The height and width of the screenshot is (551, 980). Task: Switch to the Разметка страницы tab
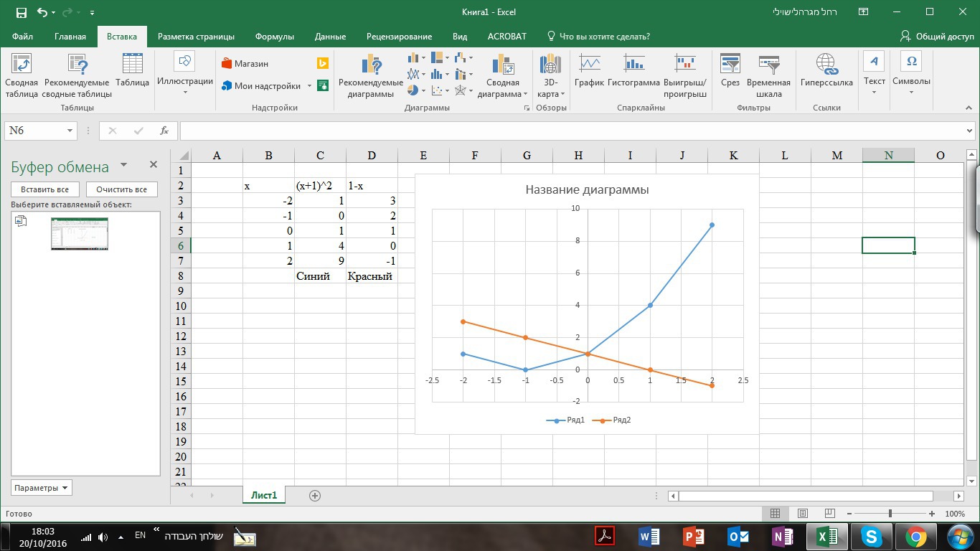coord(196,37)
